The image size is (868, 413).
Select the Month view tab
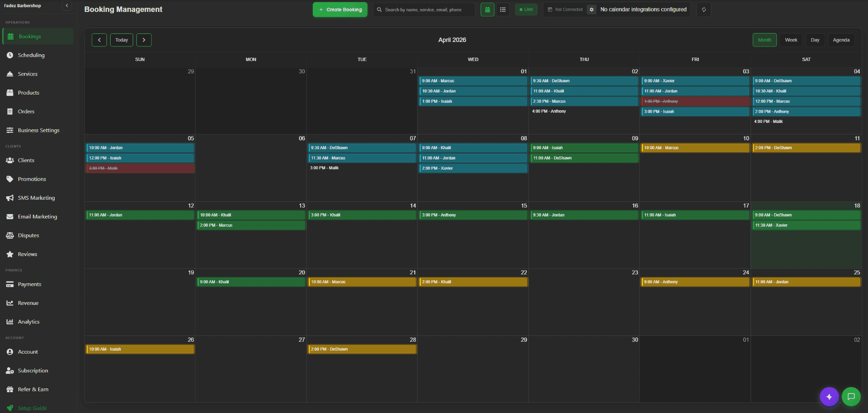(x=765, y=40)
